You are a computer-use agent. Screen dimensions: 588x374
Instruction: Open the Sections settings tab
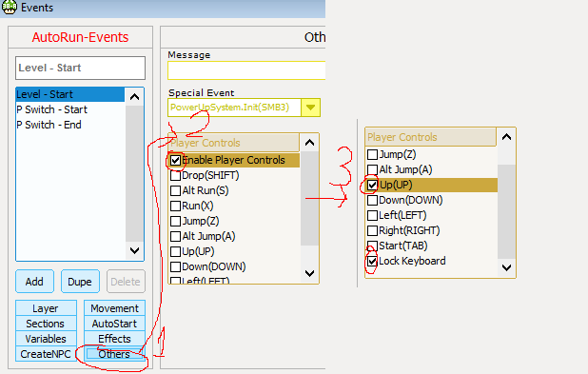pos(46,324)
